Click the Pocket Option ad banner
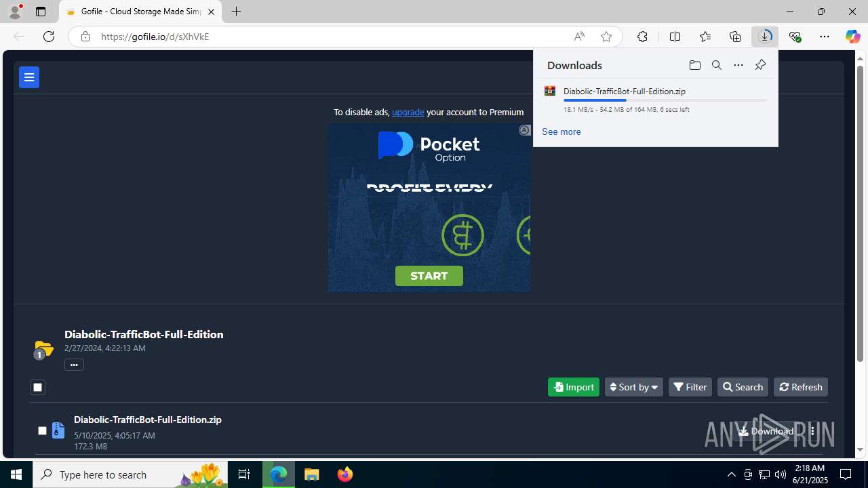Screen dimensions: 868x488 [429, 207]
